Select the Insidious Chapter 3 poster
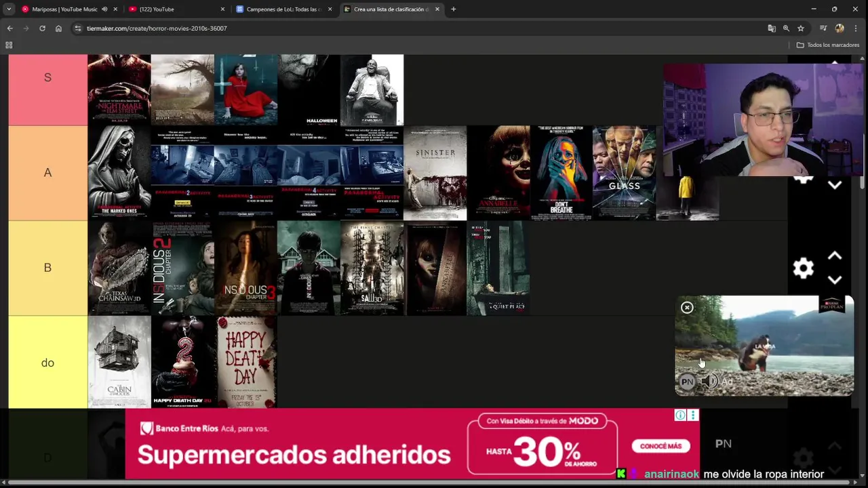868x488 pixels. coord(245,268)
